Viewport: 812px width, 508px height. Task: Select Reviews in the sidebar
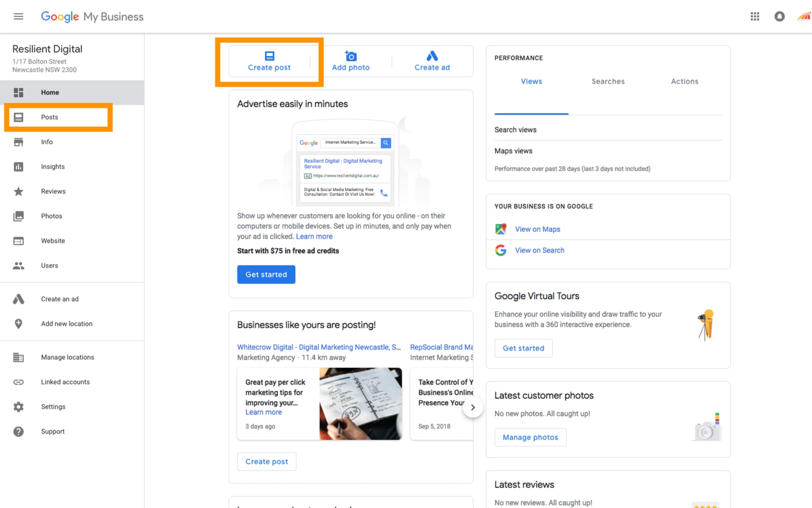(72, 191)
